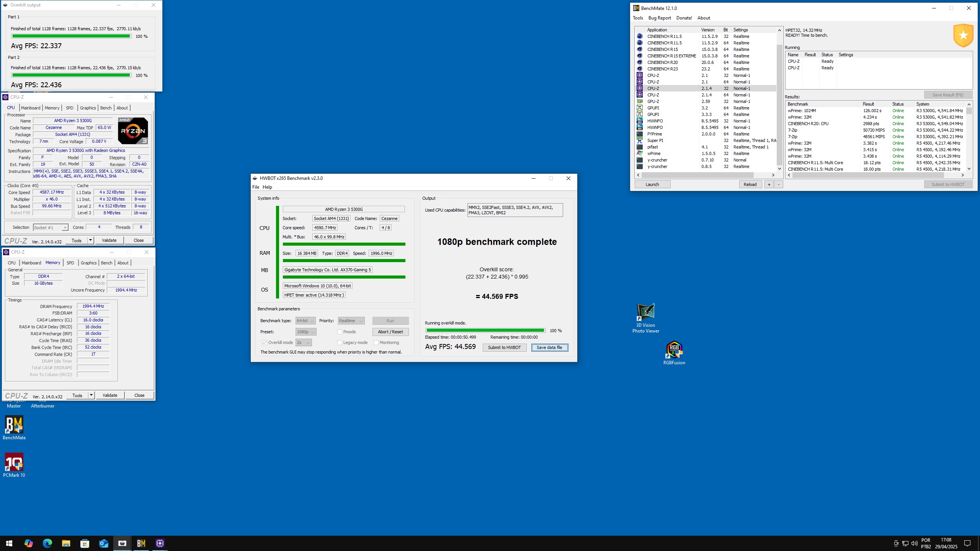This screenshot has width=980, height=551.
Task: Select GPU-Z application row icon
Action: 640,101
